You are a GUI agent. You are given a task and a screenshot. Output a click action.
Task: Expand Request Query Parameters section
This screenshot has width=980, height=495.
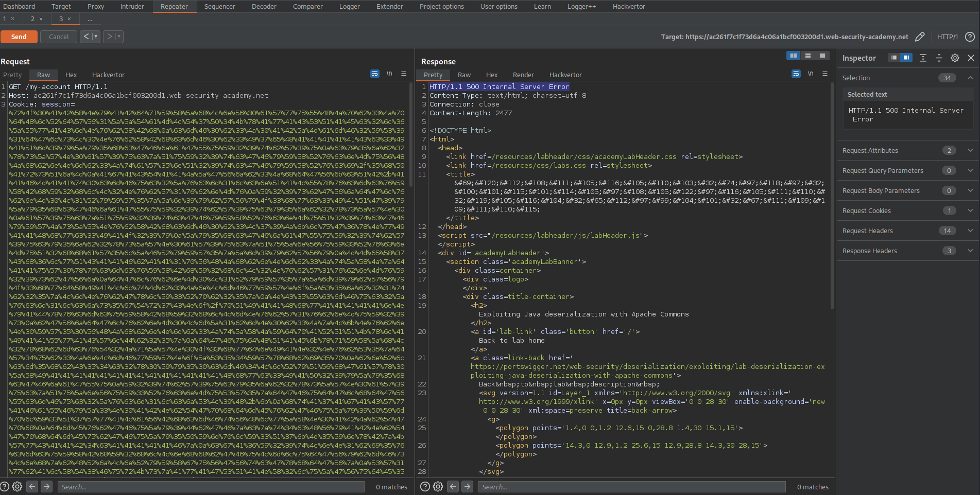click(x=970, y=170)
